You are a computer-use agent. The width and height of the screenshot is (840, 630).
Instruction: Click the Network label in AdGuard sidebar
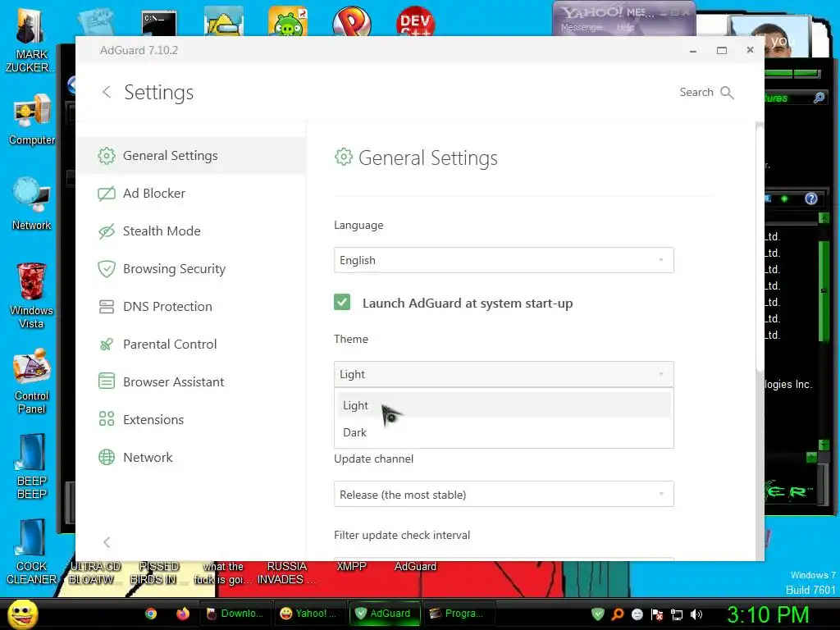pos(148,458)
